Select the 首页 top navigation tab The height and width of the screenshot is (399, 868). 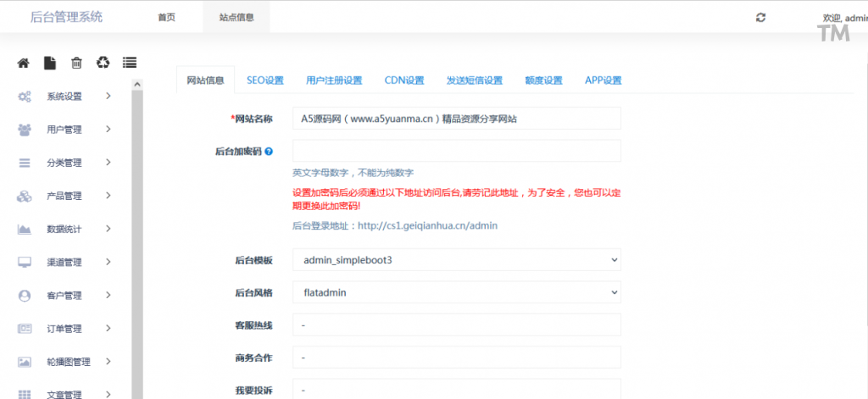[167, 17]
